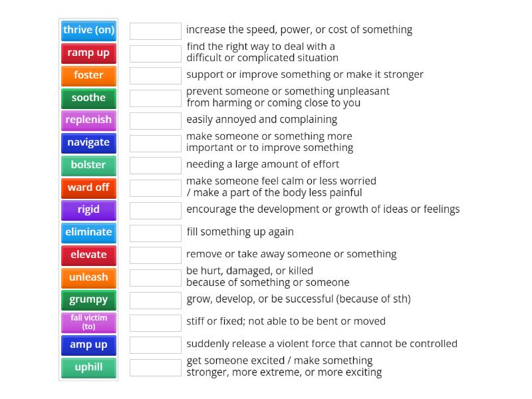Click the 'eliminate' word tile
532x399 pixels.
88,233
